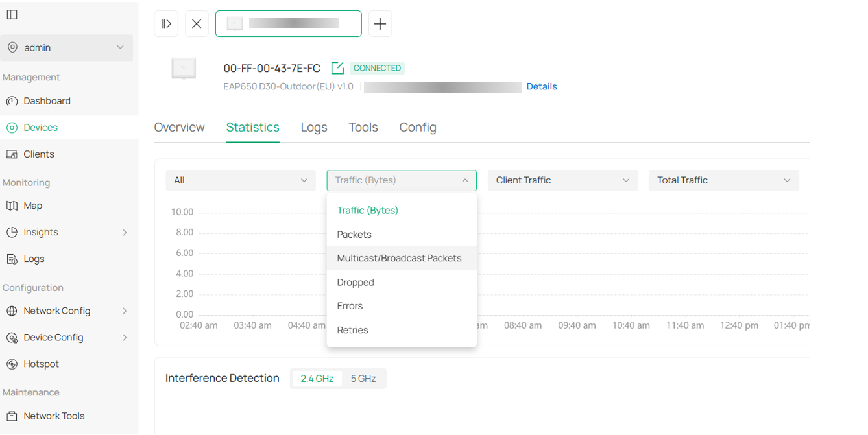Image resolution: width=868 pixels, height=435 pixels.
Task: Open the Map monitoring page
Action: point(32,206)
